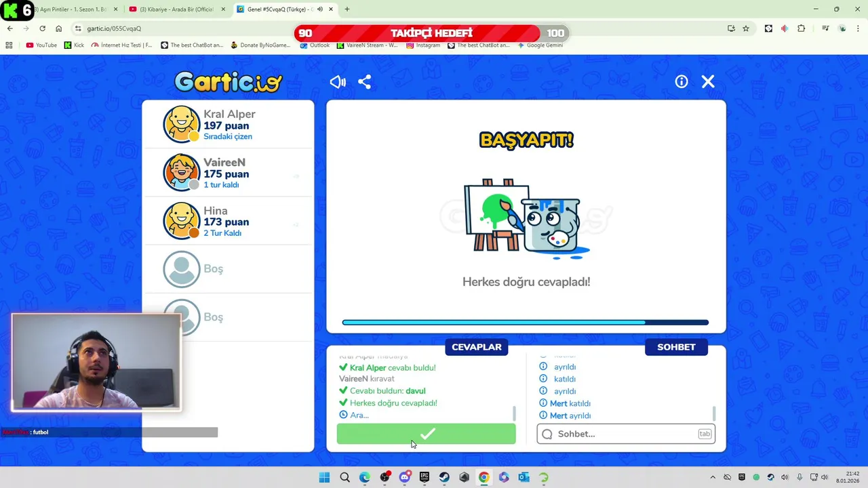Click the Gartic.io logo
The width and height of the screenshot is (868, 488).
(x=228, y=82)
